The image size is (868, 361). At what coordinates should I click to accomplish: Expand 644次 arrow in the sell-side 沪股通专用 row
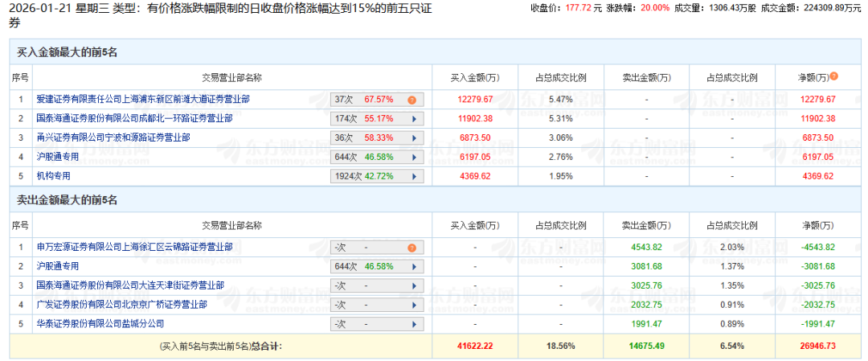point(413,266)
